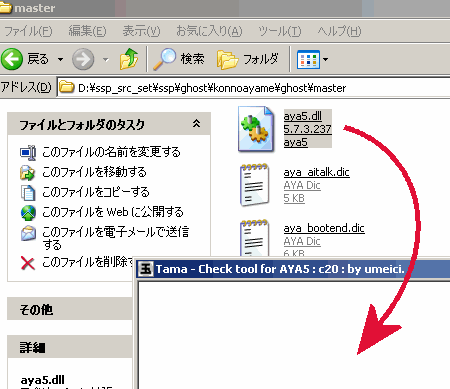Collapse the ファイルとフォルダのタスク panel

click(197, 124)
